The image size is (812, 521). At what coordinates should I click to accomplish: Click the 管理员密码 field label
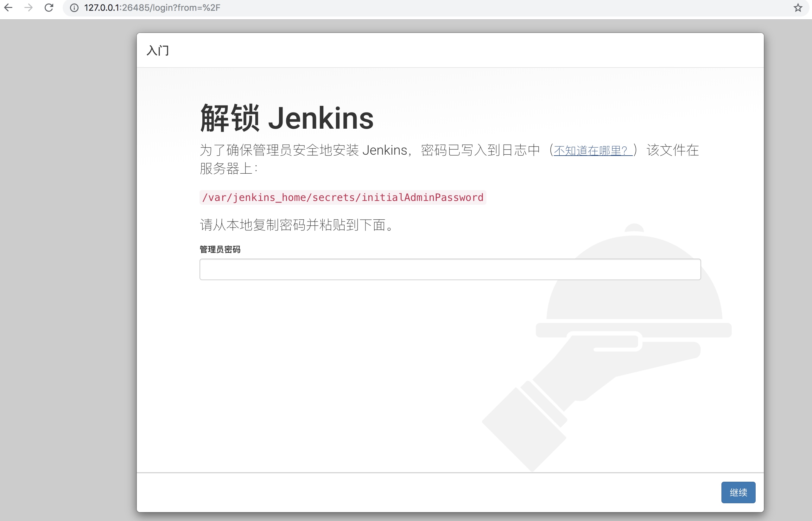coord(220,249)
